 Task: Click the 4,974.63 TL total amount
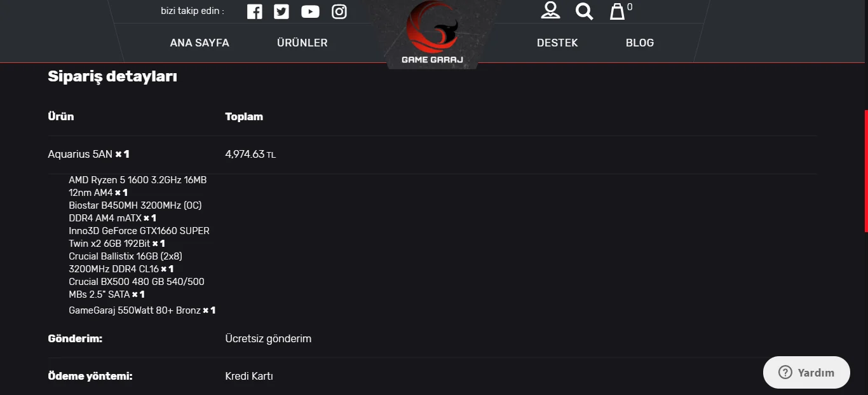tap(250, 154)
